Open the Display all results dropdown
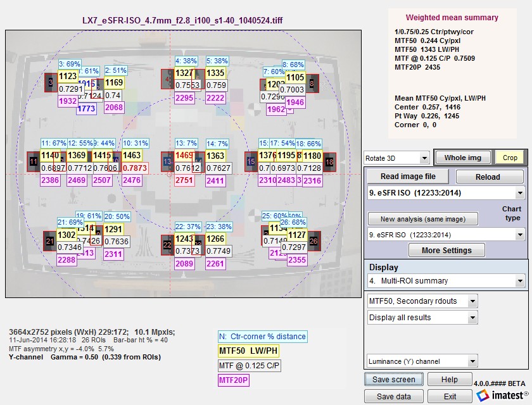 pyautogui.click(x=422, y=318)
